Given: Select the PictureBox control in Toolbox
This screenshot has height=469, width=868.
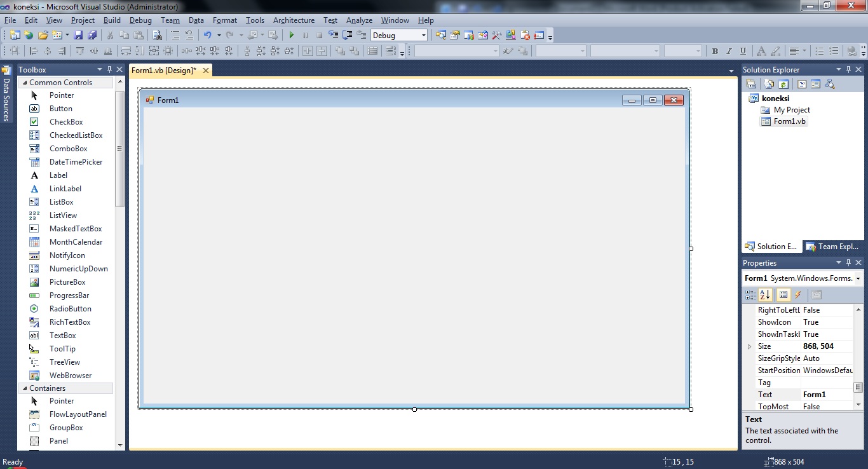Looking at the screenshot, I should pyautogui.click(x=67, y=282).
